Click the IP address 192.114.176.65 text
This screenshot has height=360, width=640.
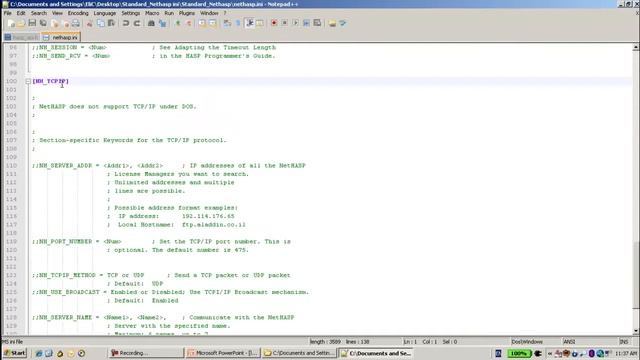pos(208,216)
